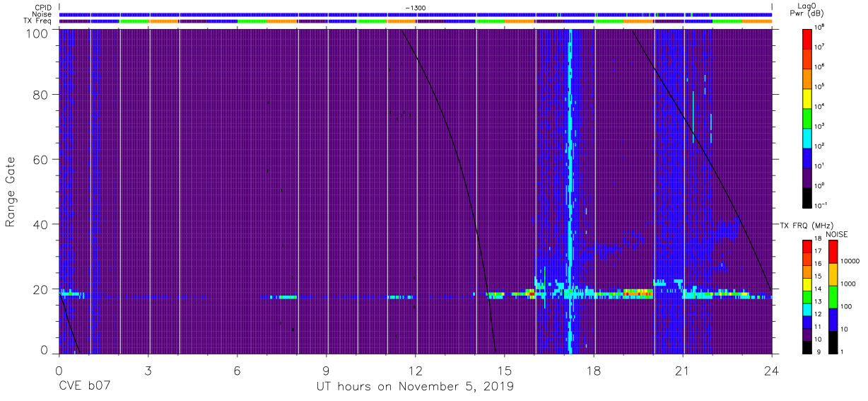Click the green segment of the NOISE colorbar
This screenshot has height=401, width=868.
pos(832,297)
